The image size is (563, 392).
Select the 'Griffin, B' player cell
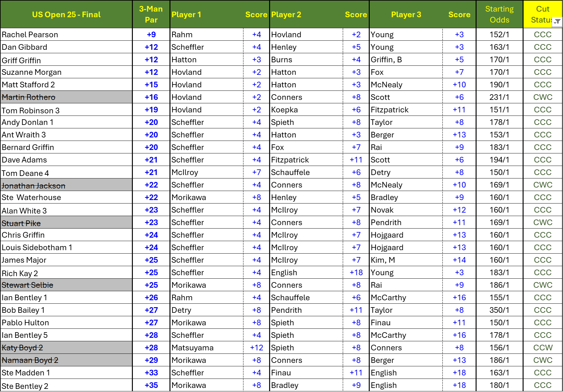tap(406, 59)
